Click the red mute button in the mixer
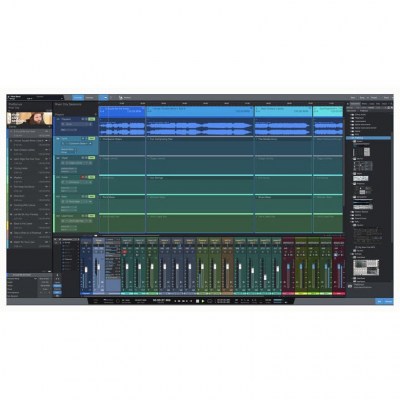 coord(124,252)
